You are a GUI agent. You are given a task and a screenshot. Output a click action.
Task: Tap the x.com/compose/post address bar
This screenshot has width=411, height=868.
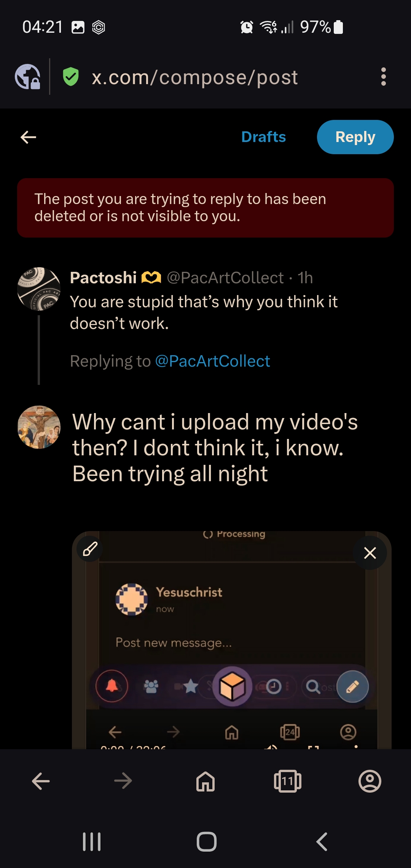pos(194,77)
